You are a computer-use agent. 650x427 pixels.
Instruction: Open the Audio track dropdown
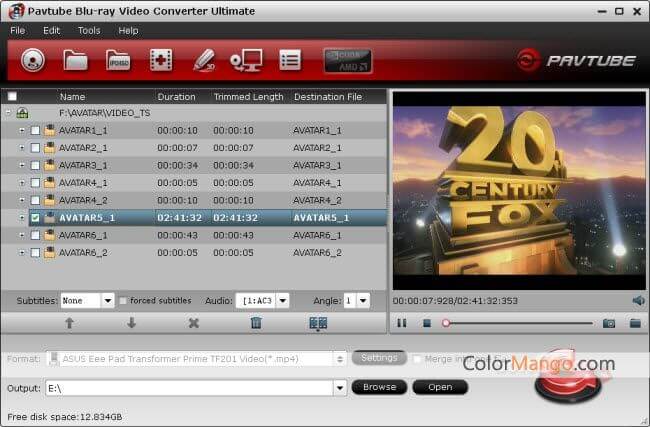point(282,300)
